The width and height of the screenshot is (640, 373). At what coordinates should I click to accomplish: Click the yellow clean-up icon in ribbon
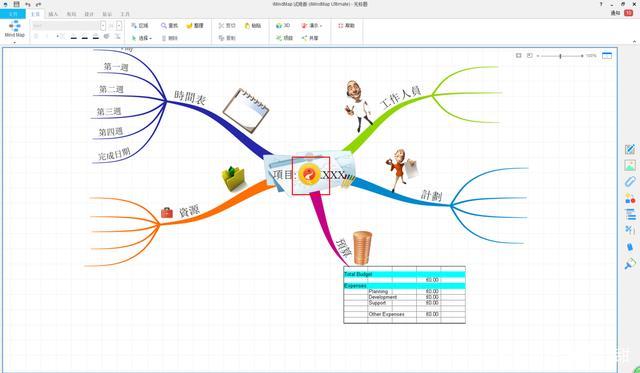tap(189, 25)
